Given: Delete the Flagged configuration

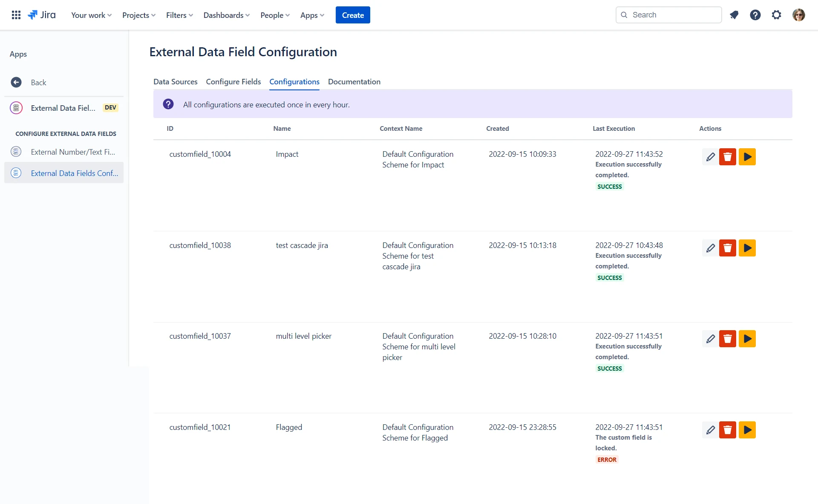Looking at the screenshot, I should tap(728, 430).
